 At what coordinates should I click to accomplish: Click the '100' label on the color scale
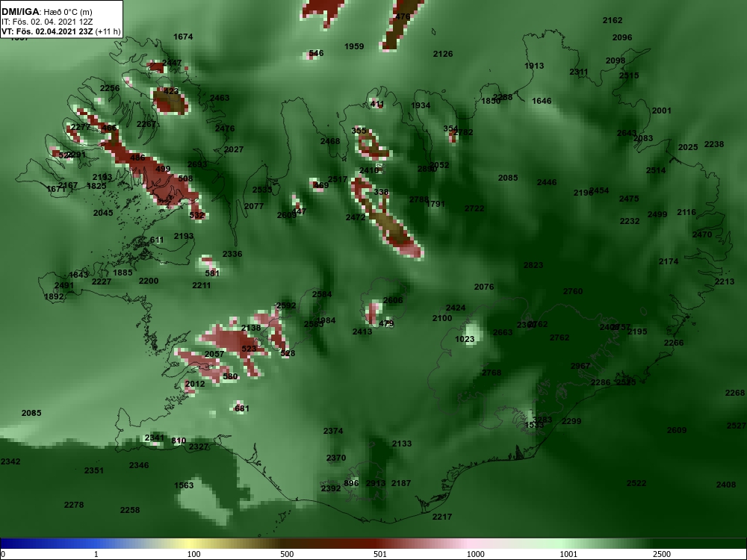pos(193,554)
